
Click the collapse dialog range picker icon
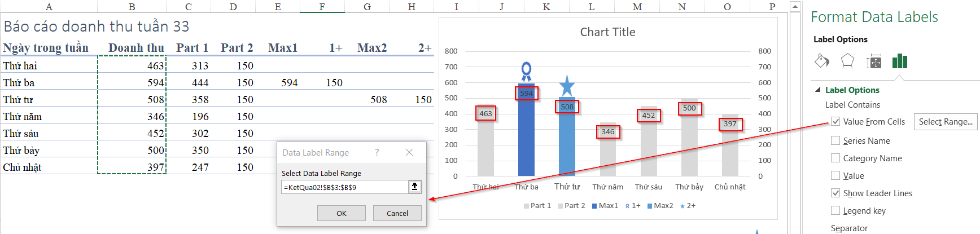pos(414,187)
